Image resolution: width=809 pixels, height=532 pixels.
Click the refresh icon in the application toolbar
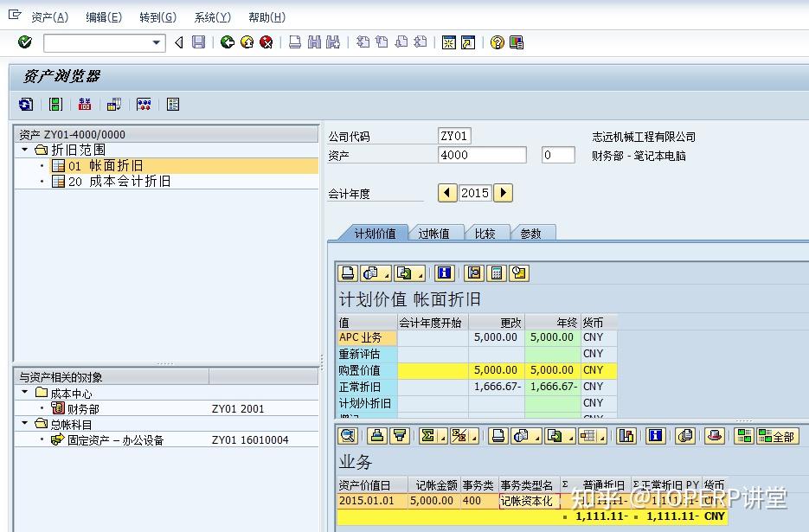pos(25,104)
